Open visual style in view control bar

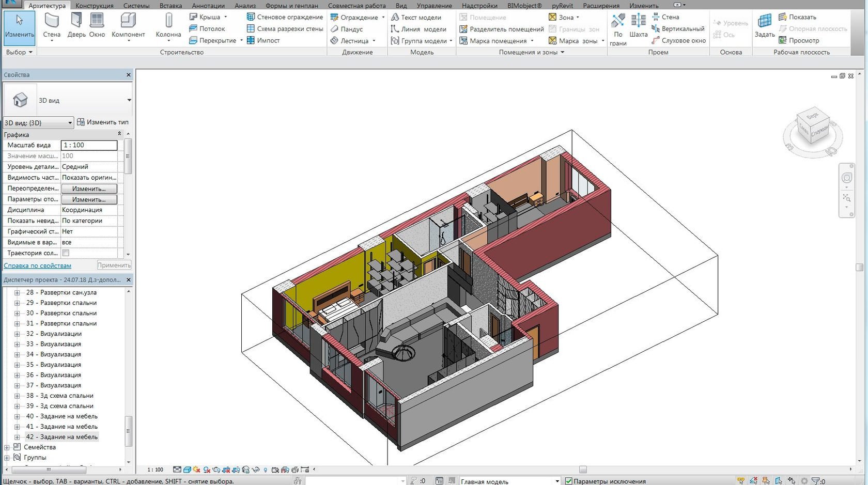[187, 470]
